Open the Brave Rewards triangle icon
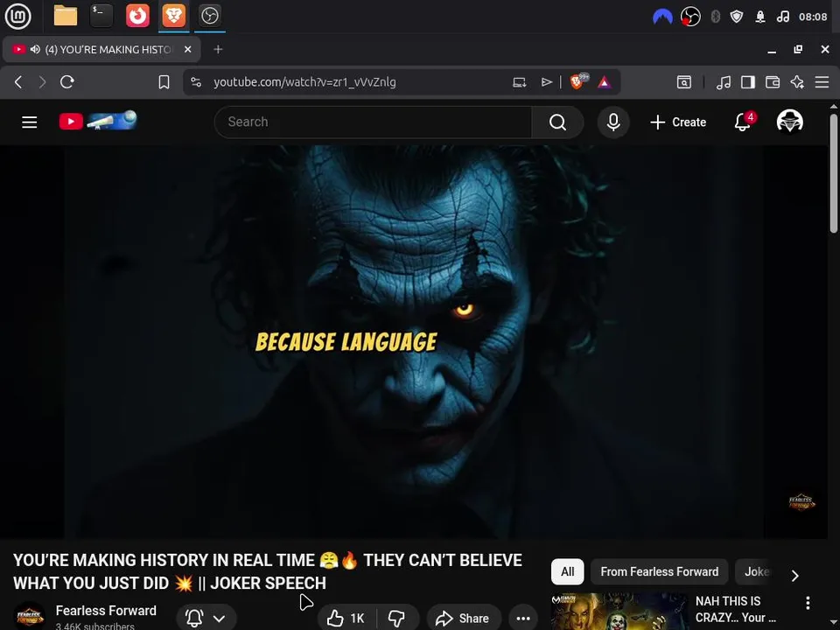This screenshot has width=840, height=630. point(605,82)
